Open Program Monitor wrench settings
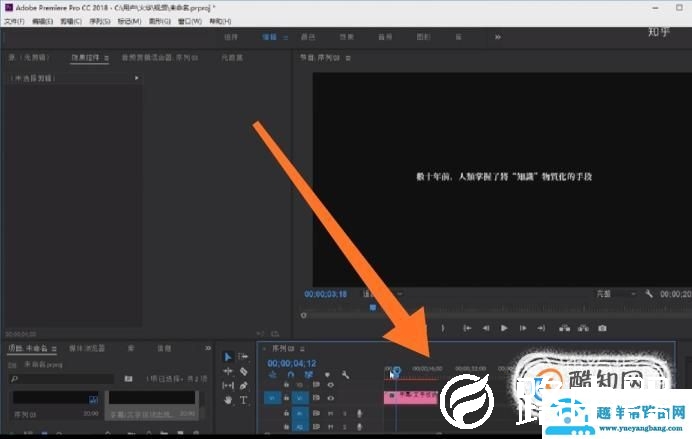Screen dimensions: 692x439 649,294
